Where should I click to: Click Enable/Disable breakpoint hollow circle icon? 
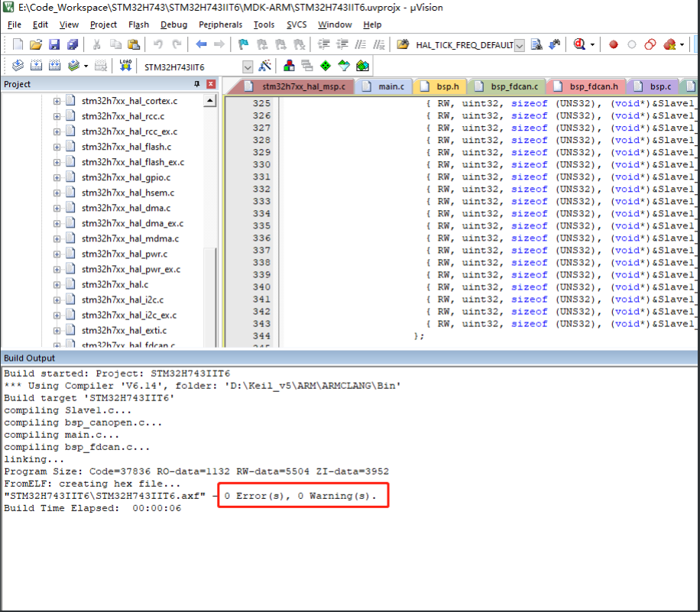tap(632, 44)
